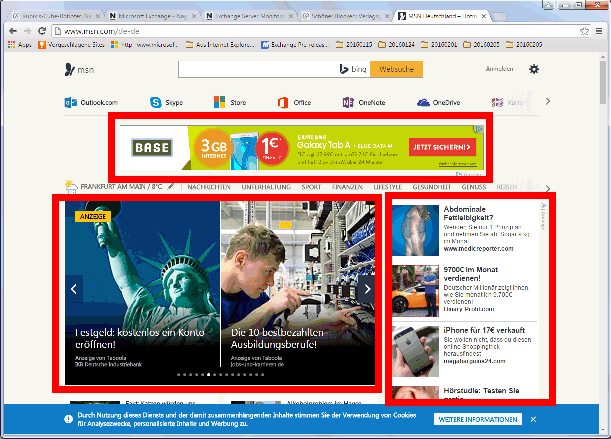Open the Karten maps shortcut
The width and height of the screenshot is (611, 439).
coord(509,102)
